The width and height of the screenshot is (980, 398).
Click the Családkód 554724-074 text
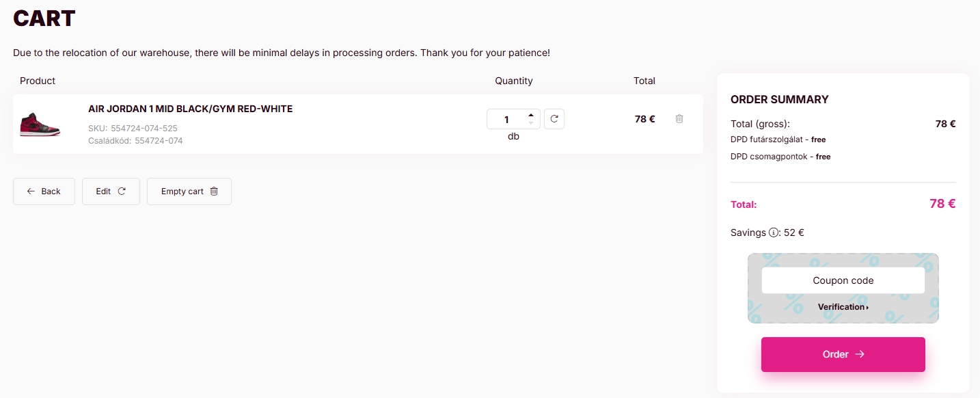tap(135, 141)
